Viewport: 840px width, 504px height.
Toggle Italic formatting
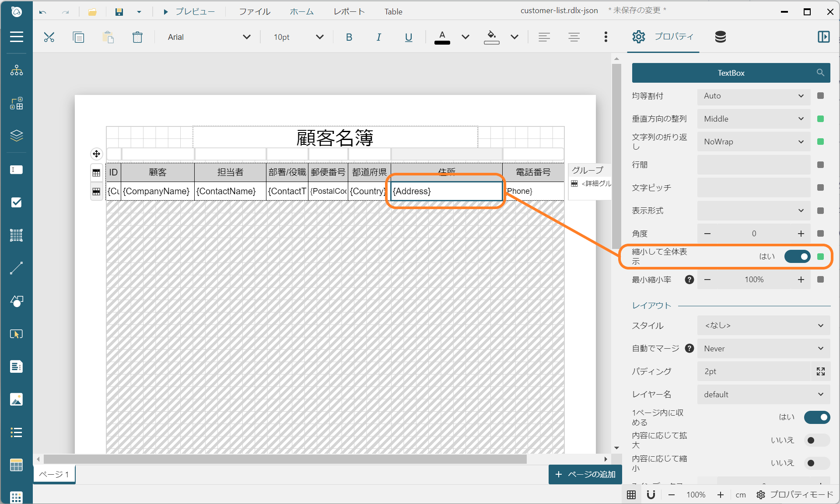pyautogui.click(x=378, y=37)
